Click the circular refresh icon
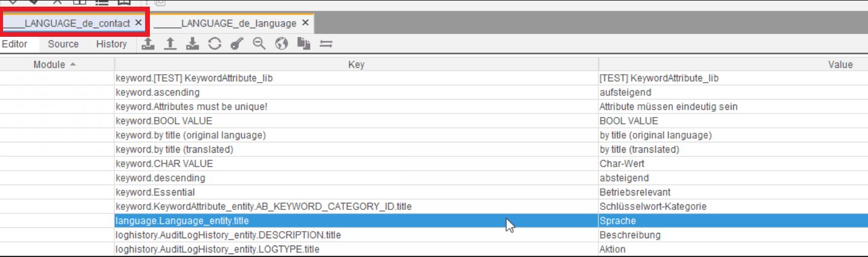The image size is (868, 257). 215,44
